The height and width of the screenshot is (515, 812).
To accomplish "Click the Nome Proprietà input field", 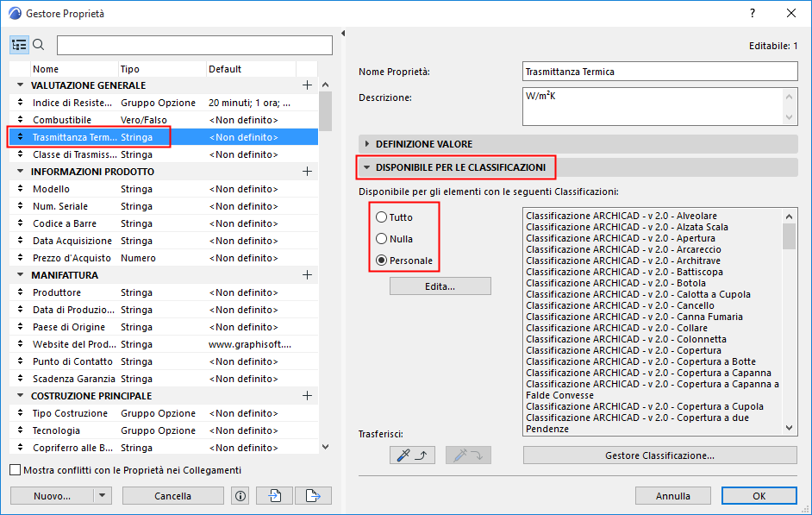I will 659,72.
